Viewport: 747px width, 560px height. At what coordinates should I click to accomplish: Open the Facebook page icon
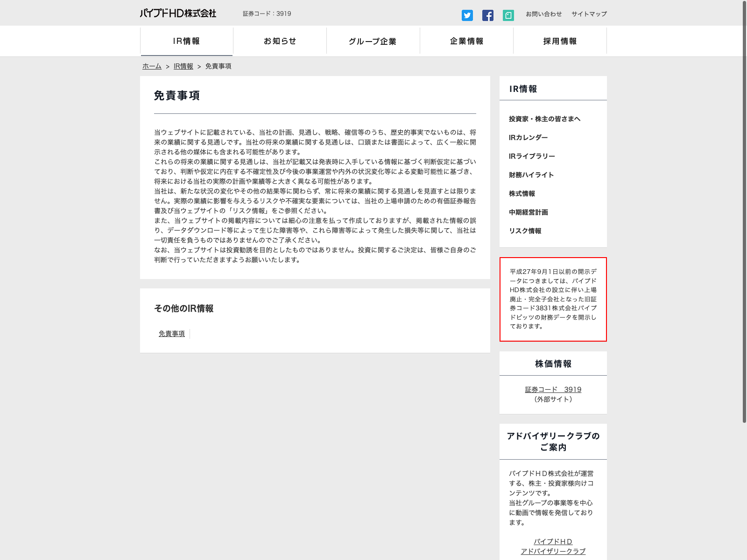(487, 15)
